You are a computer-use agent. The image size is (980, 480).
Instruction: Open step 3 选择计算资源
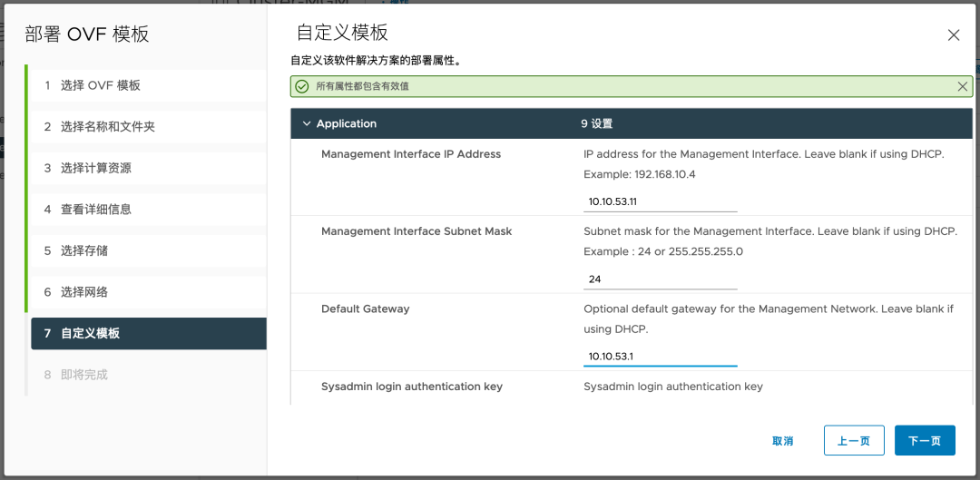pyautogui.click(x=95, y=168)
